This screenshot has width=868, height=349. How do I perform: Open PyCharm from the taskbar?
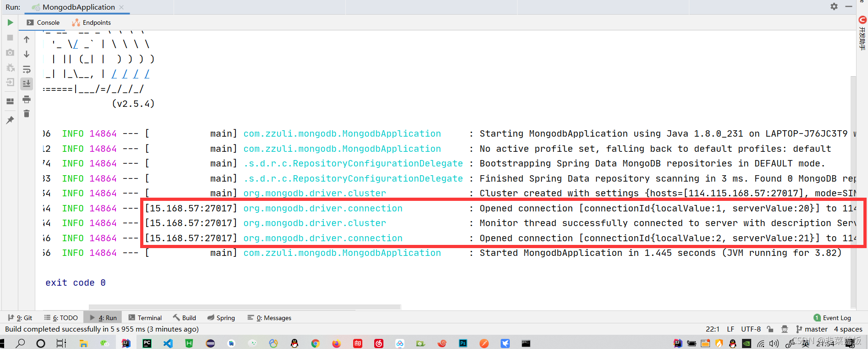[147, 343]
